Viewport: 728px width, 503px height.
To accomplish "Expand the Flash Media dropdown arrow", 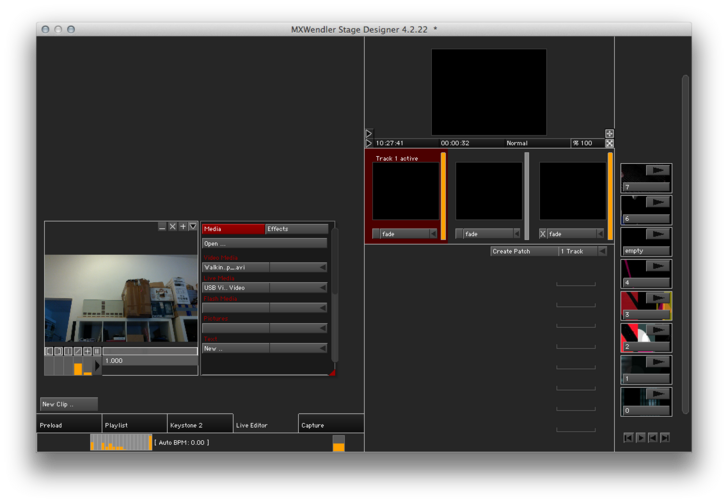I will [323, 308].
